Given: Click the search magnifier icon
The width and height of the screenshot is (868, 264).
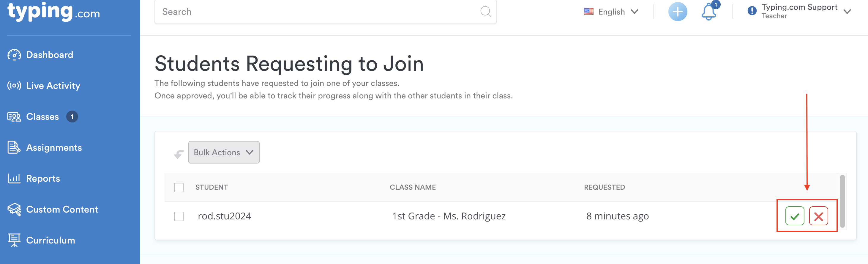Looking at the screenshot, I should tap(485, 12).
